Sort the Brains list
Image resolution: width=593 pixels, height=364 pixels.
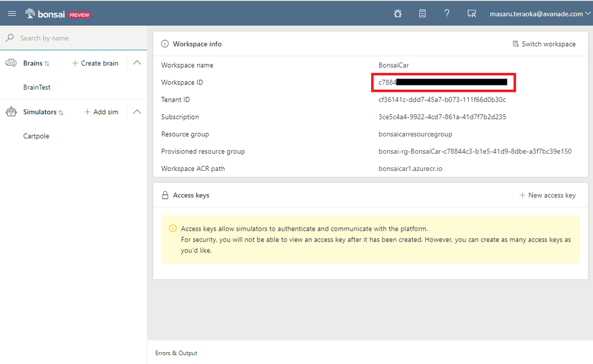tap(47, 64)
